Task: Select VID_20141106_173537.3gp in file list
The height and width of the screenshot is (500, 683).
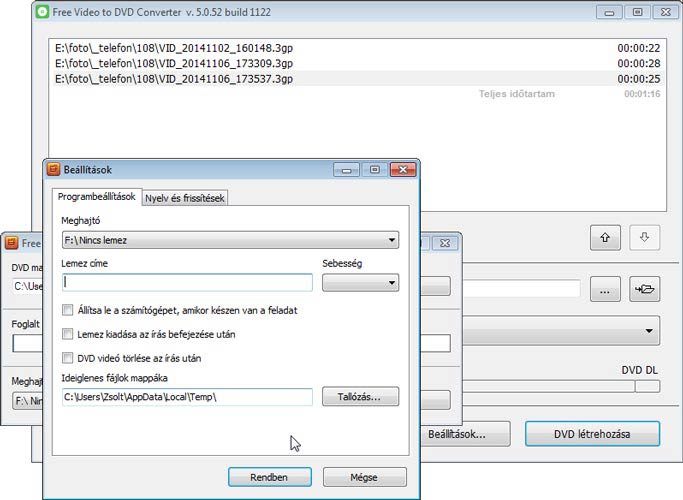Action: tap(357, 79)
